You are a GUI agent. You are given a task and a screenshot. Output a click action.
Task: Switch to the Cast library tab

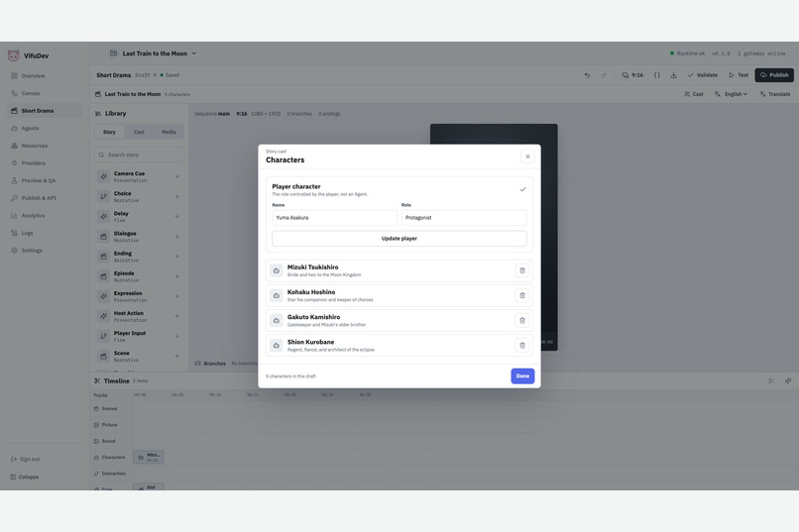point(139,132)
